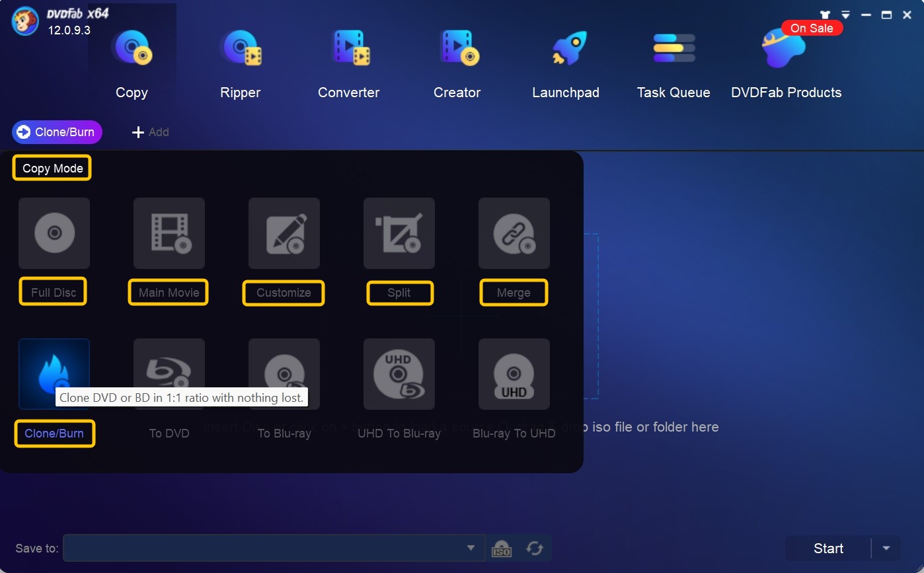The height and width of the screenshot is (573, 924).
Task: Click the Add source button
Action: (x=151, y=132)
